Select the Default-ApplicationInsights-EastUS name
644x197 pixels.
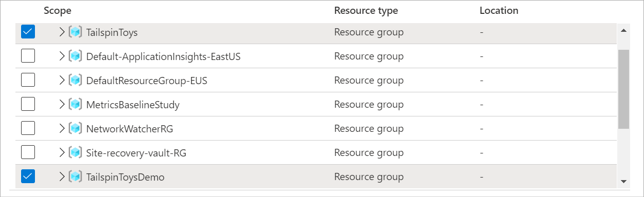coord(163,56)
